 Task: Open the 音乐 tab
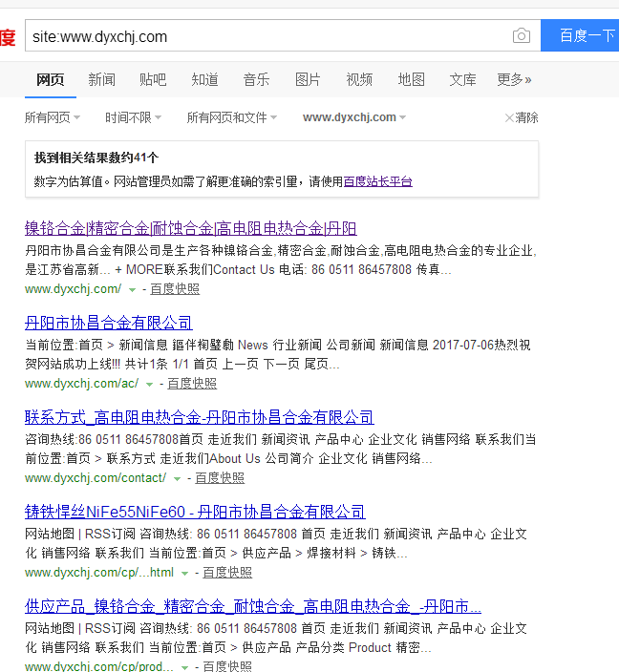pyautogui.click(x=256, y=80)
